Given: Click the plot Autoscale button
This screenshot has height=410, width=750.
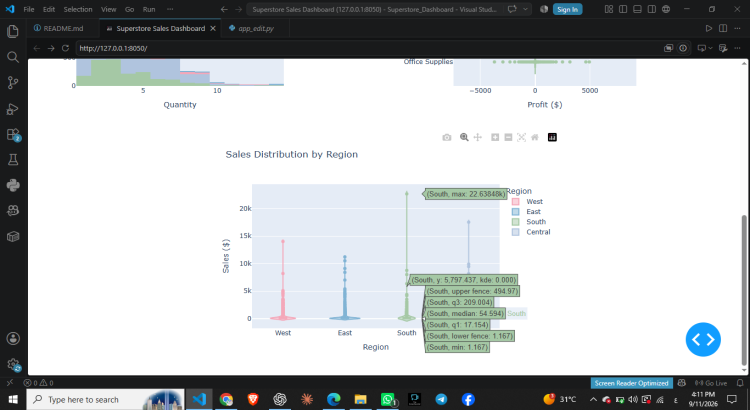Looking at the screenshot, I should 521,137.
